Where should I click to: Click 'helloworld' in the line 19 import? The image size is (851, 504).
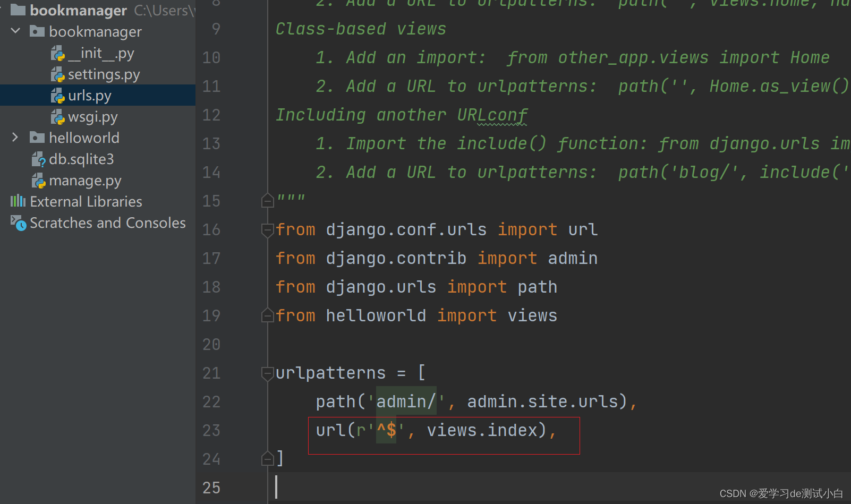(x=376, y=315)
